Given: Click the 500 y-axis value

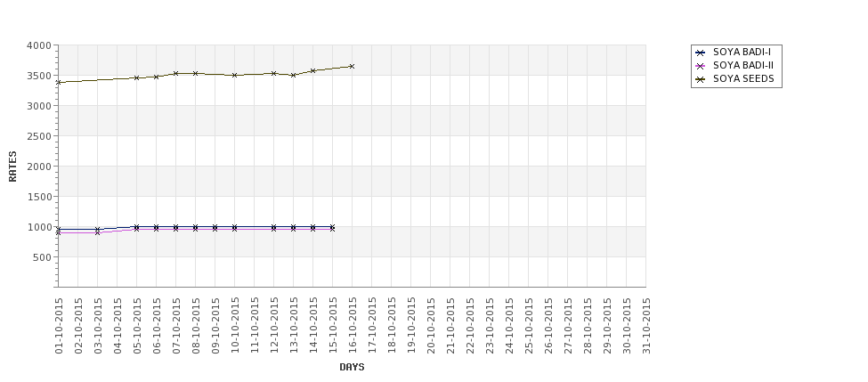Looking at the screenshot, I should click(x=42, y=257).
